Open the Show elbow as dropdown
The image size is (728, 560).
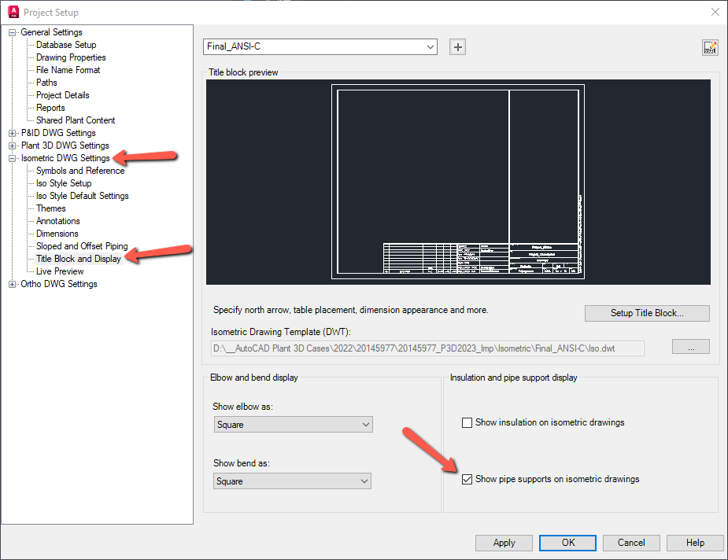coord(367,424)
